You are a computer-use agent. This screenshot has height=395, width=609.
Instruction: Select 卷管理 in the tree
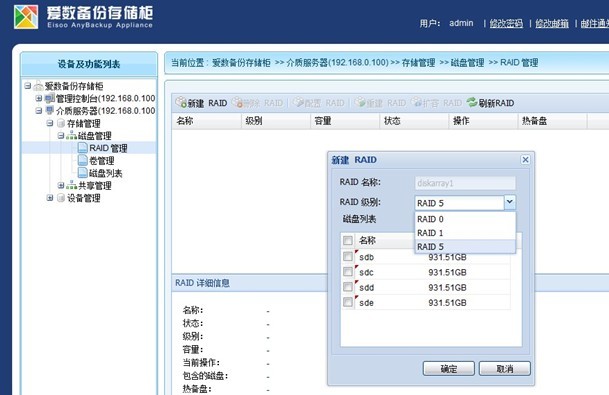[101, 160]
